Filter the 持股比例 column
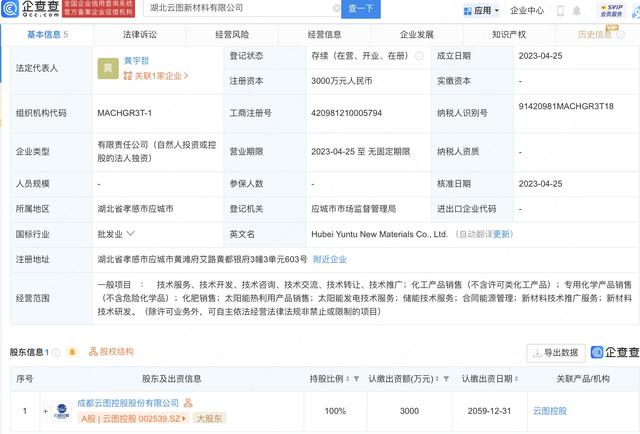 356,379
